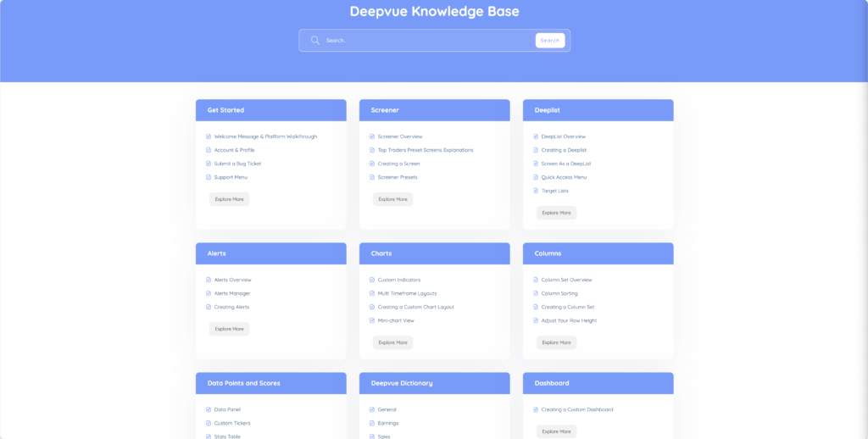Click document icon beside Creating a Custom Dashboard
This screenshot has width=868, height=439.
536,409
